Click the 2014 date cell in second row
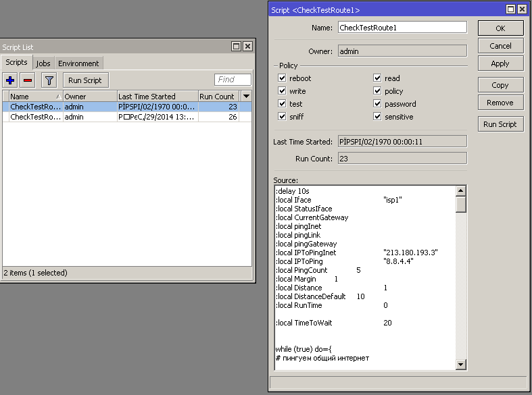The image size is (532, 395). [158, 117]
